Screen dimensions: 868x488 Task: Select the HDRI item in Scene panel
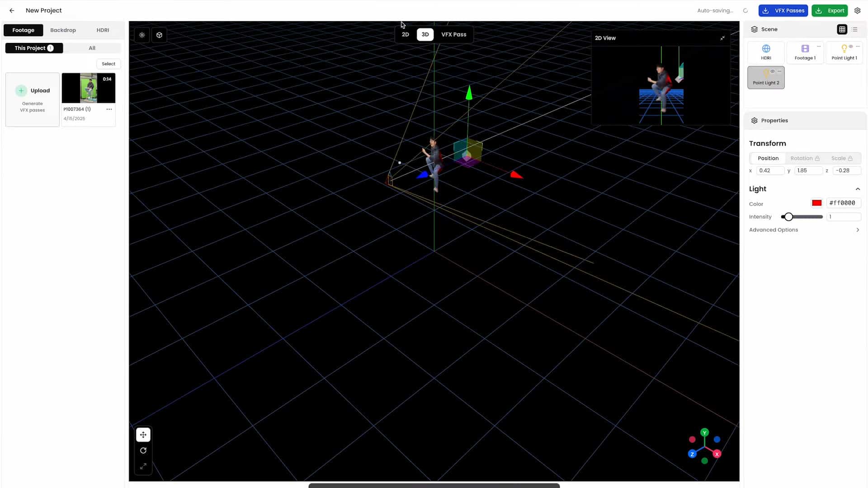(x=766, y=52)
